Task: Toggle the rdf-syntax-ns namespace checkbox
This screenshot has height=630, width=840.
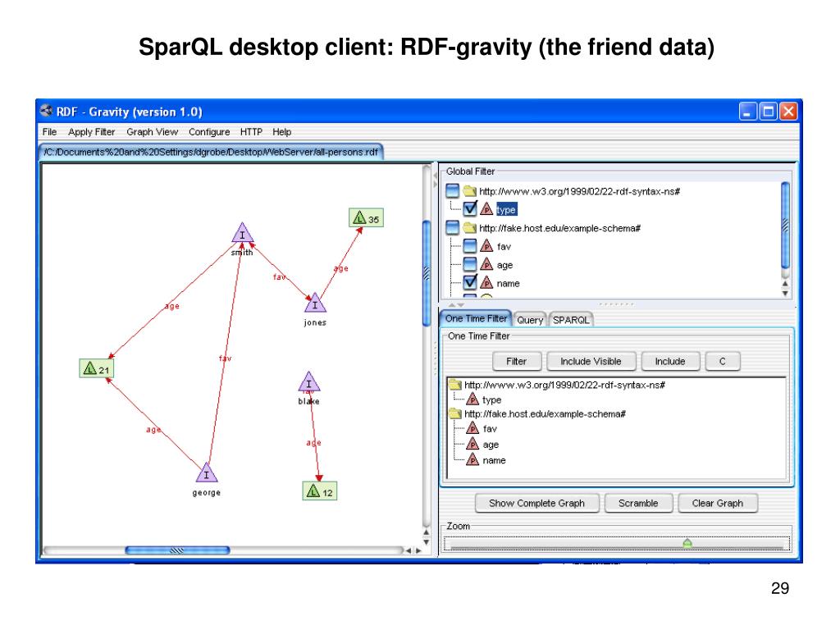Action: coord(452,190)
